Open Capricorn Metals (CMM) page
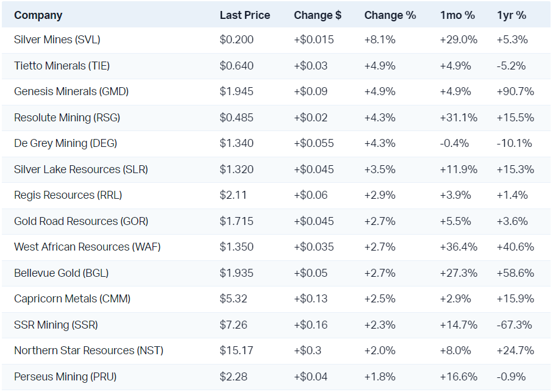The width and height of the screenshot is (553, 392). tap(72, 299)
